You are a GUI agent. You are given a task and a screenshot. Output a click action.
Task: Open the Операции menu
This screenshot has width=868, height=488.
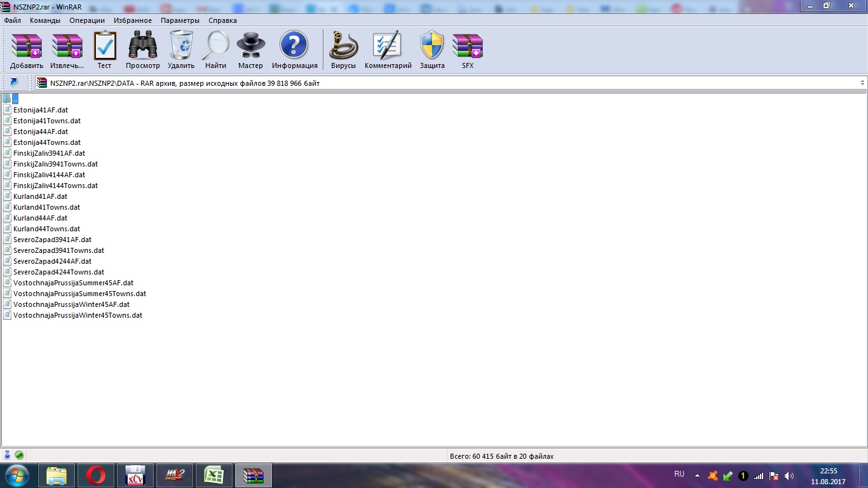(x=87, y=20)
